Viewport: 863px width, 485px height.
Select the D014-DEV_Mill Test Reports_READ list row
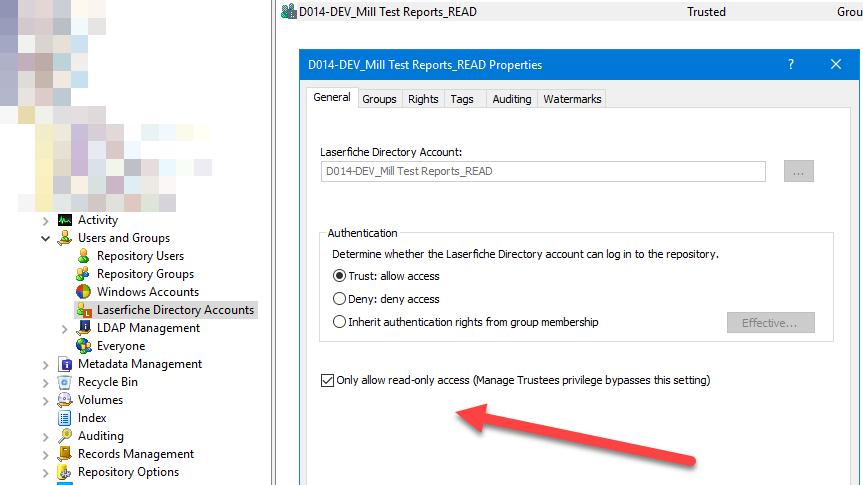(570, 12)
